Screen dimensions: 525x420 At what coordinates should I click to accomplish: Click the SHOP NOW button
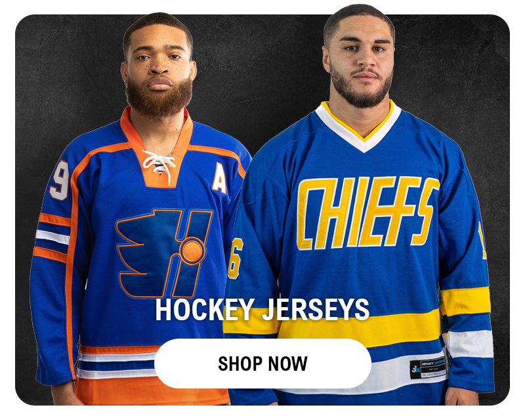(x=263, y=364)
